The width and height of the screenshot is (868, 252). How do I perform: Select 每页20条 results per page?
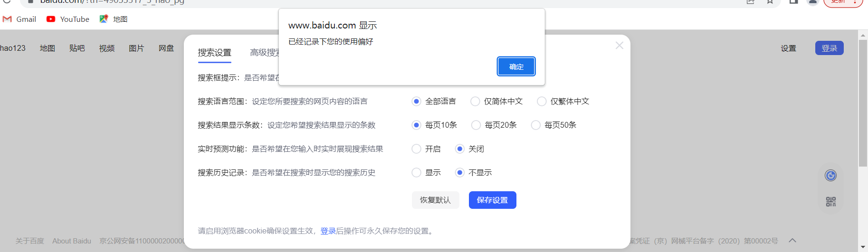coord(476,125)
